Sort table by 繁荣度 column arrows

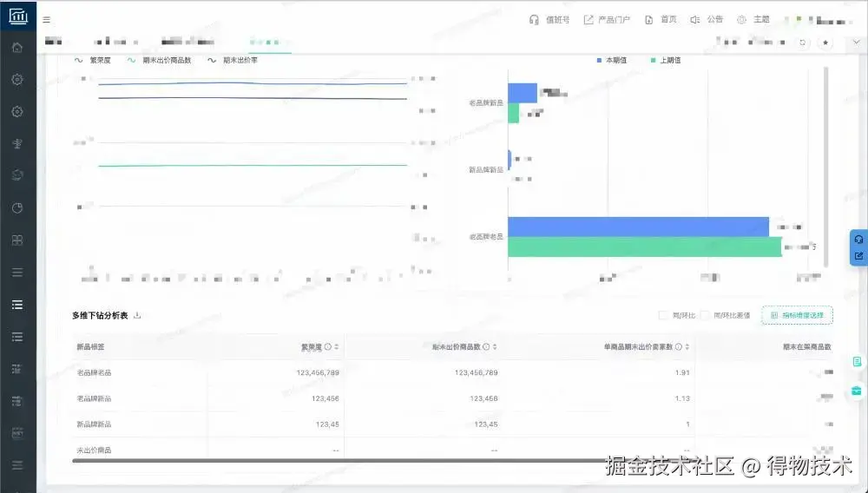click(x=337, y=347)
